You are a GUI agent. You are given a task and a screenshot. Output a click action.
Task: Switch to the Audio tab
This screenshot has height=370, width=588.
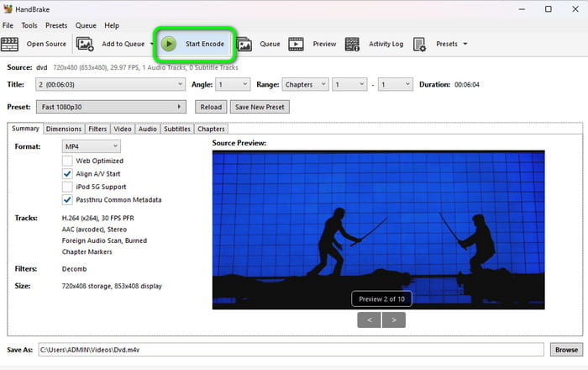point(147,129)
